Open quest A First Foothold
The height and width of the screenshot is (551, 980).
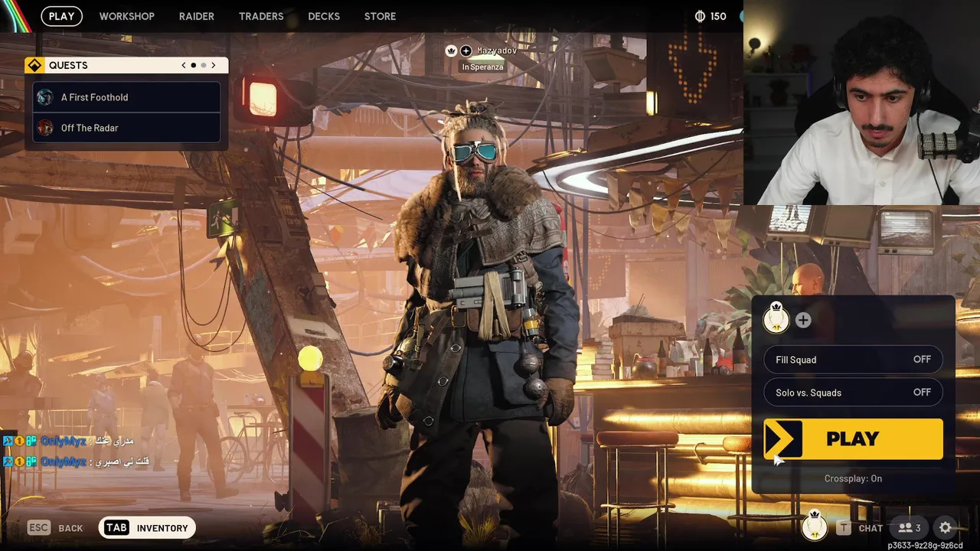click(x=126, y=97)
